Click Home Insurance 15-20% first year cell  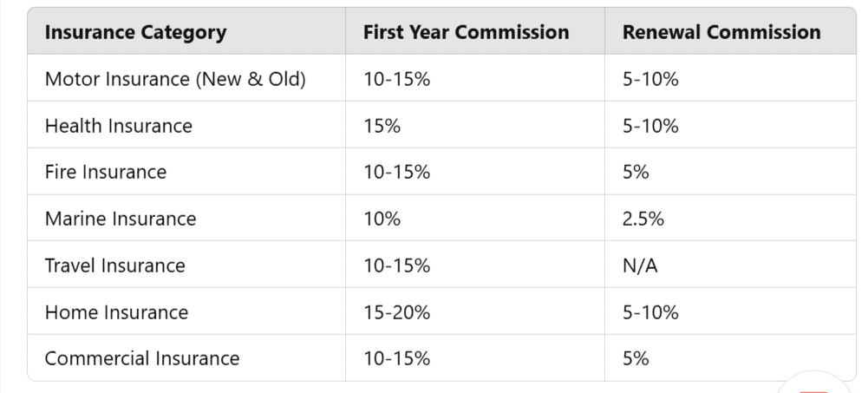click(x=397, y=312)
